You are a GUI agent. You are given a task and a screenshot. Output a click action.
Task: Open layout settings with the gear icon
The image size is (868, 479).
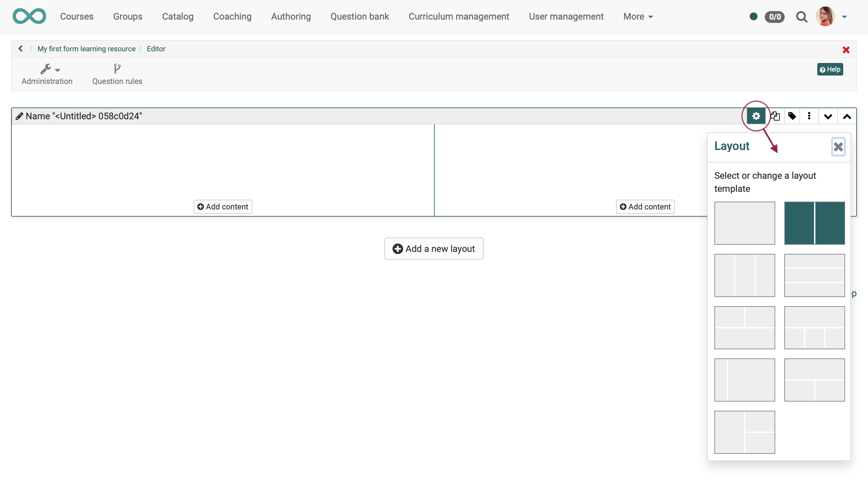click(756, 116)
